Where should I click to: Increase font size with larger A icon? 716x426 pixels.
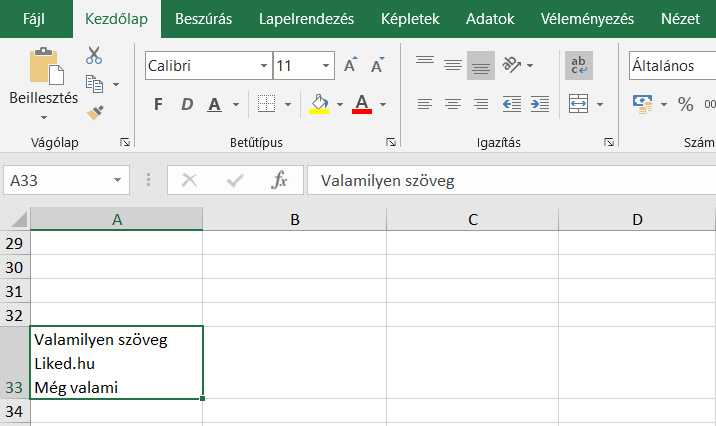[350, 66]
